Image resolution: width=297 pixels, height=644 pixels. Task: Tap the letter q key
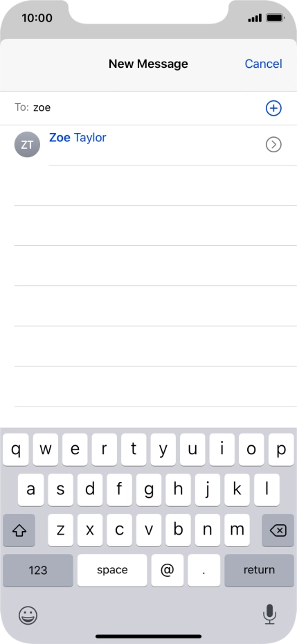[x=16, y=449]
